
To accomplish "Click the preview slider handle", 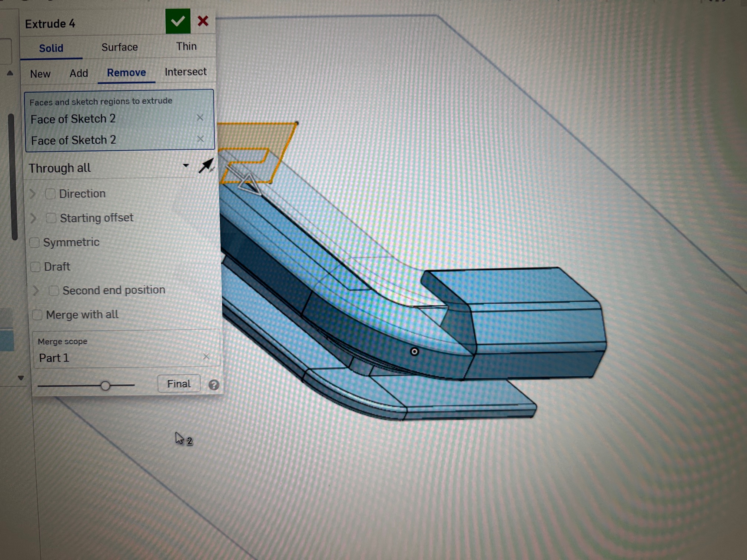I will pos(105,386).
